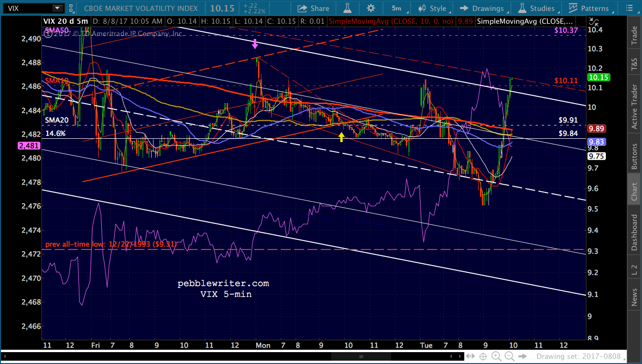The height and width of the screenshot is (364, 642).
Task: Click the double-arrow expand icon in bottom bar
Action: pos(470,356)
